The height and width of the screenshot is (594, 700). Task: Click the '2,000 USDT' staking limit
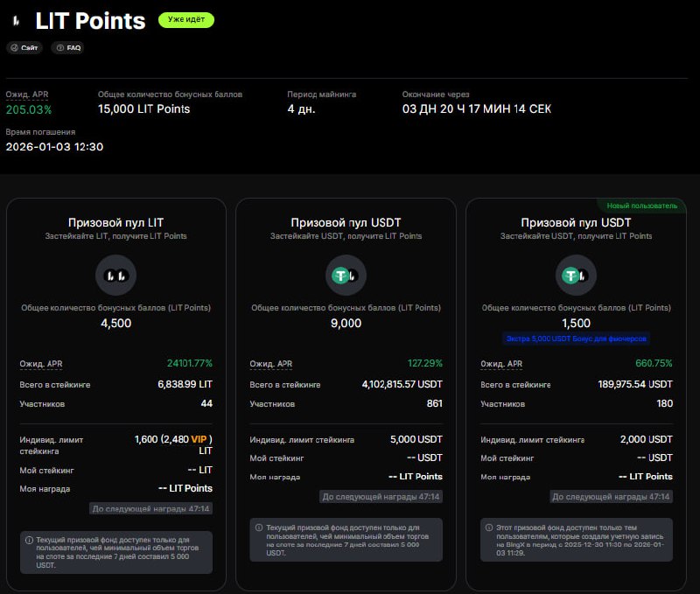tap(646, 439)
